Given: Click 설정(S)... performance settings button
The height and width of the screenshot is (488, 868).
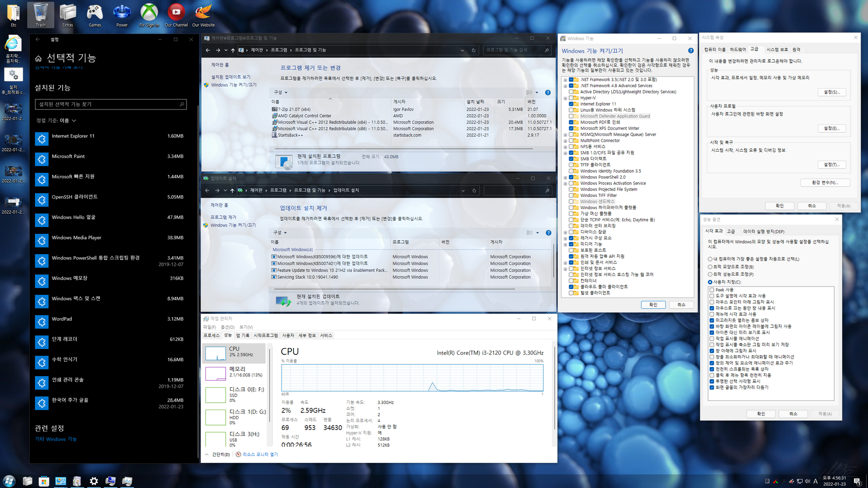Looking at the screenshot, I should pos(832,92).
